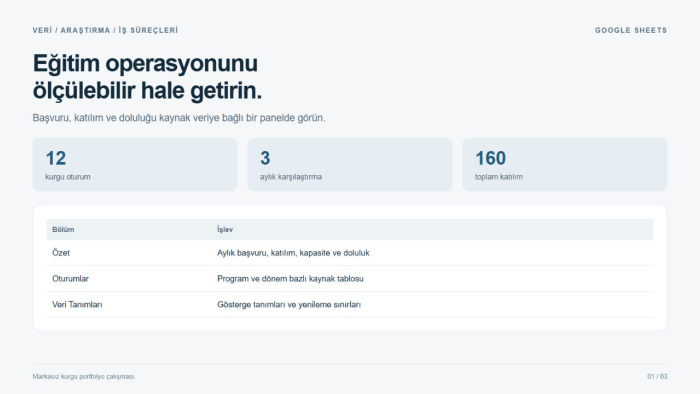Select the '3 aylık karşılaştırma' stat card
Image resolution: width=700 pixels, height=394 pixels.
pyautogui.click(x=350, y=165)
